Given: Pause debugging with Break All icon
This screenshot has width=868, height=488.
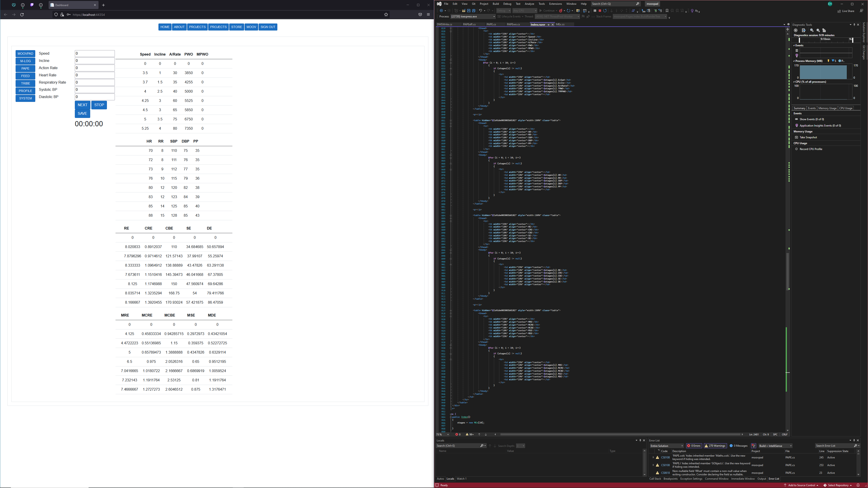Looking at the screenshot, I should point(595,11).
